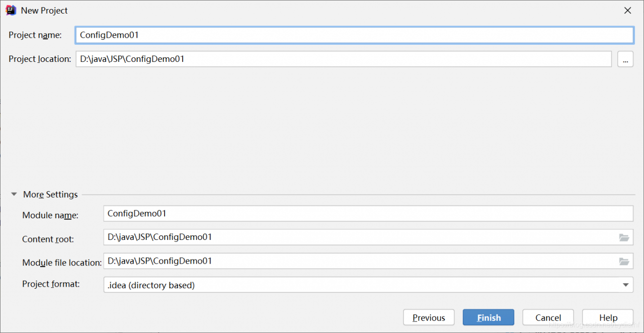Click the 'Module name:' label
Screen dimensions: 644x333
[50, 215]
